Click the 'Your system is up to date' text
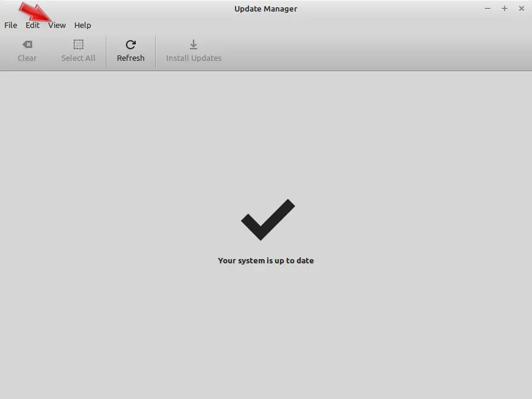Viewport: 532px width, 399px height. (x=265, y=260)
